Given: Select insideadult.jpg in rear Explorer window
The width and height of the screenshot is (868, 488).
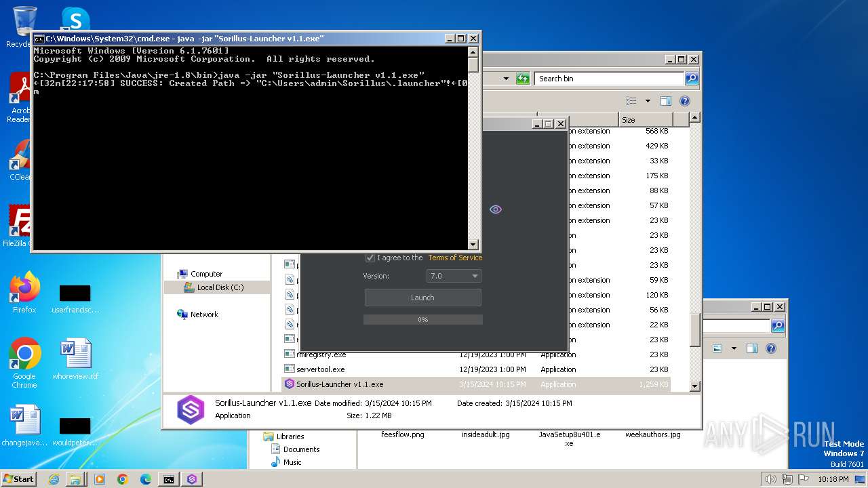Looking at the screenshot, I should (486, 434).
